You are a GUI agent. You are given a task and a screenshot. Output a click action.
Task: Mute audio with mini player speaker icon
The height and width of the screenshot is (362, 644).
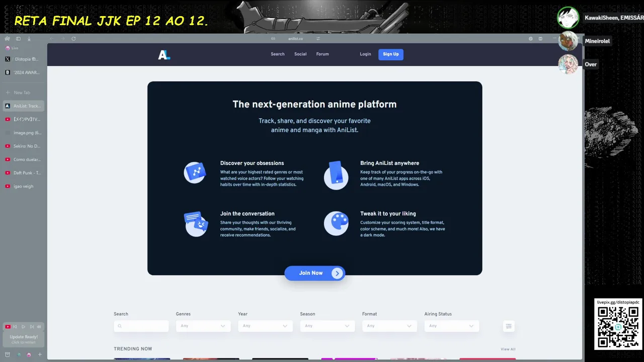tap(39, 327)
